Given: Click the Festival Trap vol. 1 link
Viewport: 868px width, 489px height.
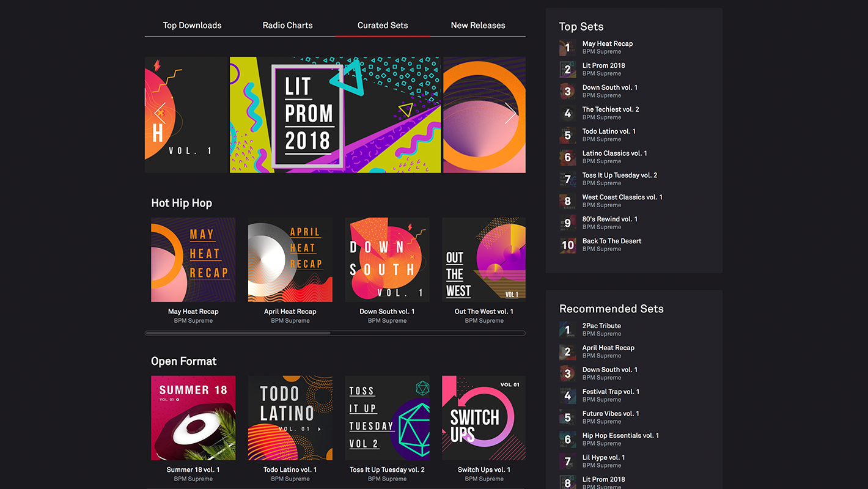Looking at the screenshot, I should (611, 392).
